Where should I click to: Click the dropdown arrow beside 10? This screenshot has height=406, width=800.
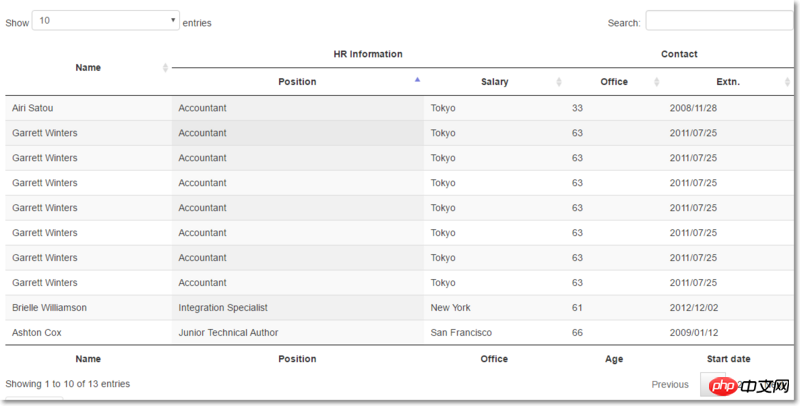click(x=173, y=20)
